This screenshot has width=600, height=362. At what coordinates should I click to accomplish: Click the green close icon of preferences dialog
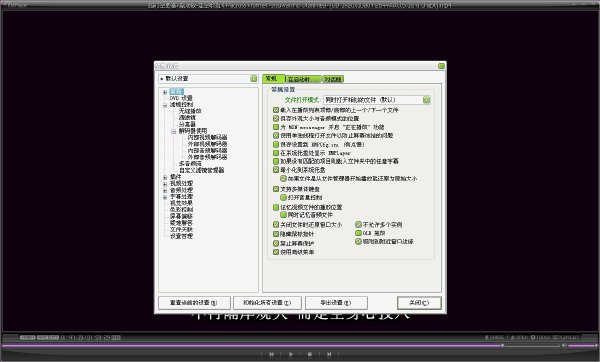(441, 66)
